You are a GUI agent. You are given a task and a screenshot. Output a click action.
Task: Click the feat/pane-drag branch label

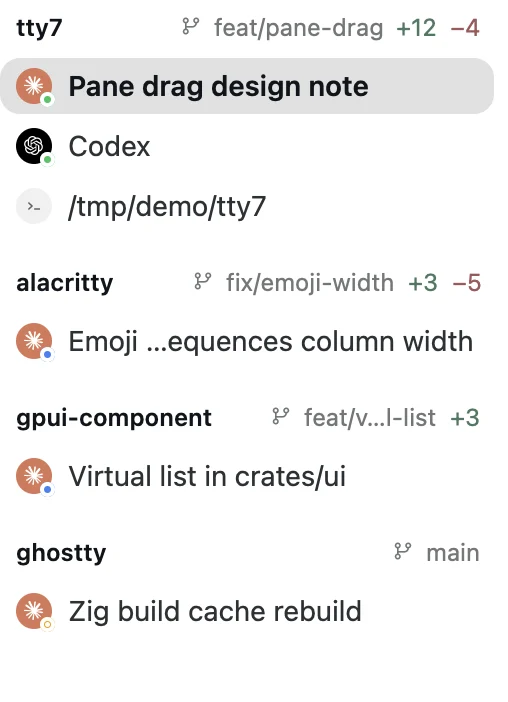[x=299, y=28]
